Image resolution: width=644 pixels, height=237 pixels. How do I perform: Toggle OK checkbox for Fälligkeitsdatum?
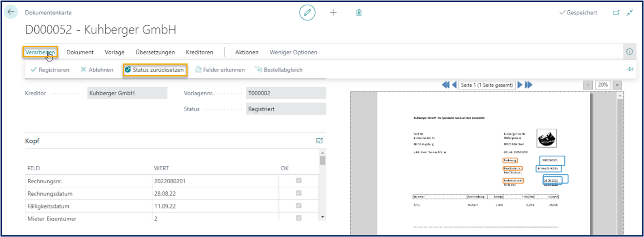tap(298, 206)
